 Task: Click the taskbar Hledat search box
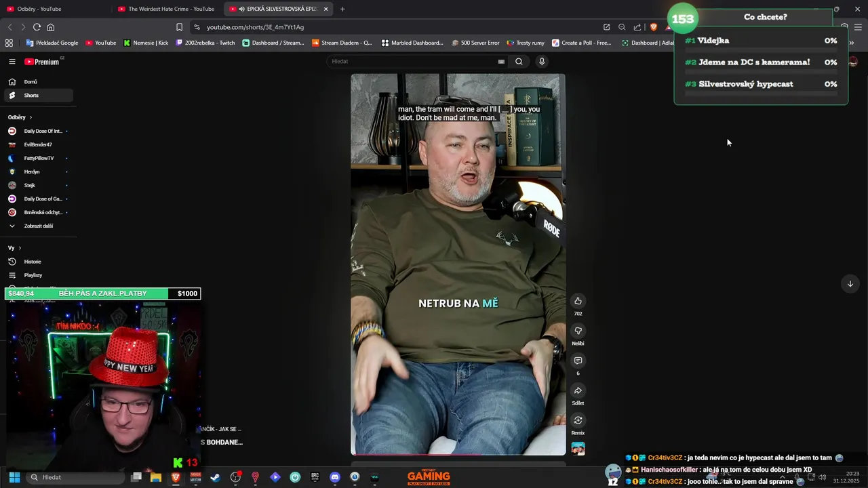coord(77,477)
